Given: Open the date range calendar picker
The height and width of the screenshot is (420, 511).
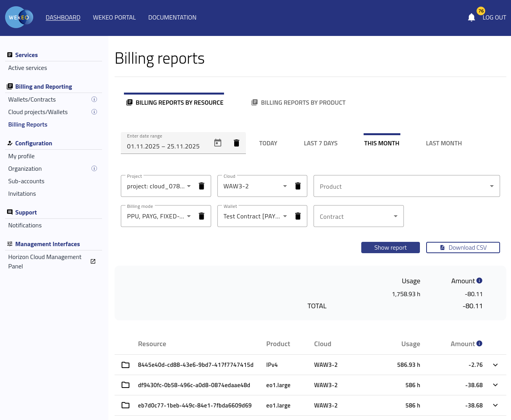Looking at the screenshot, I should pyautogui.click(x=218, y=143).
